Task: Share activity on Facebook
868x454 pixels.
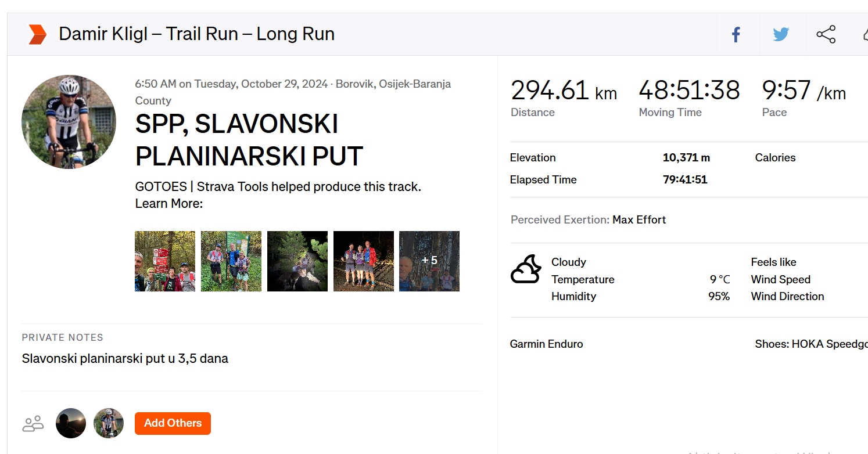Action: [x=736, y=35]
